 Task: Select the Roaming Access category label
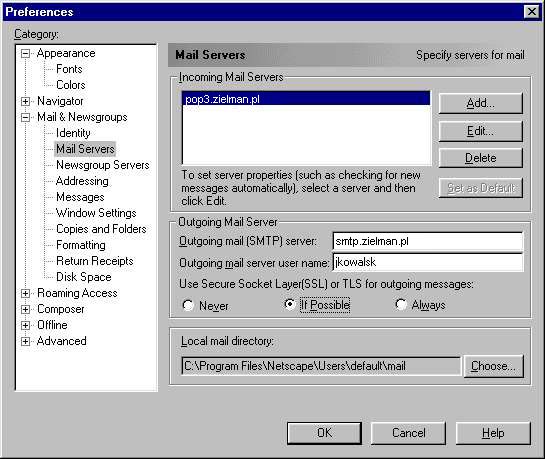(x=77, y=293)
